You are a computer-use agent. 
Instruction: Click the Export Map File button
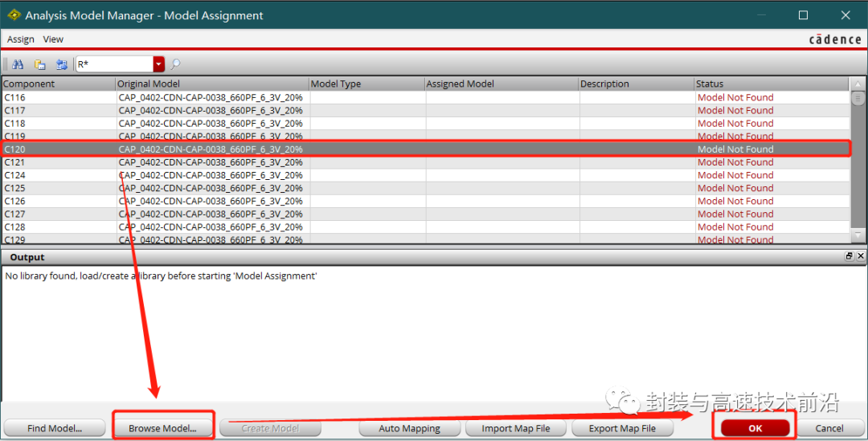click(x=622, y=428)
